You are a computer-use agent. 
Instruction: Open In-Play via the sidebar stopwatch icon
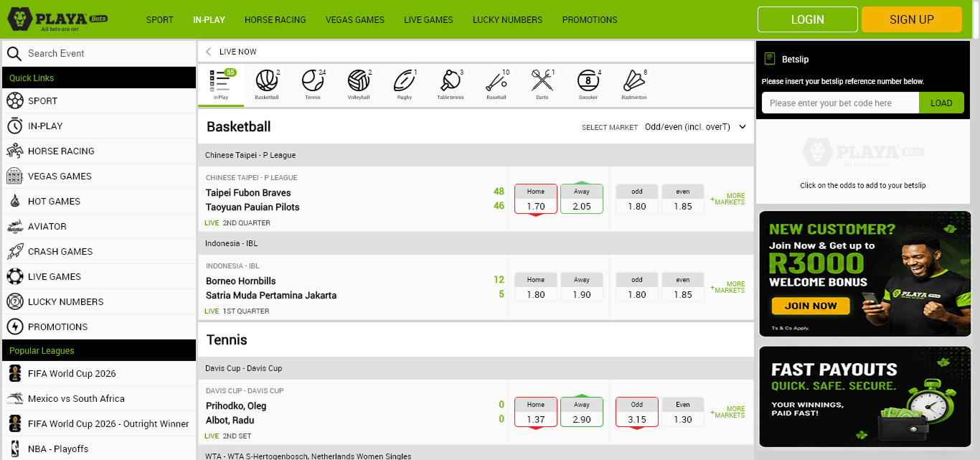(x=14, y=126)
